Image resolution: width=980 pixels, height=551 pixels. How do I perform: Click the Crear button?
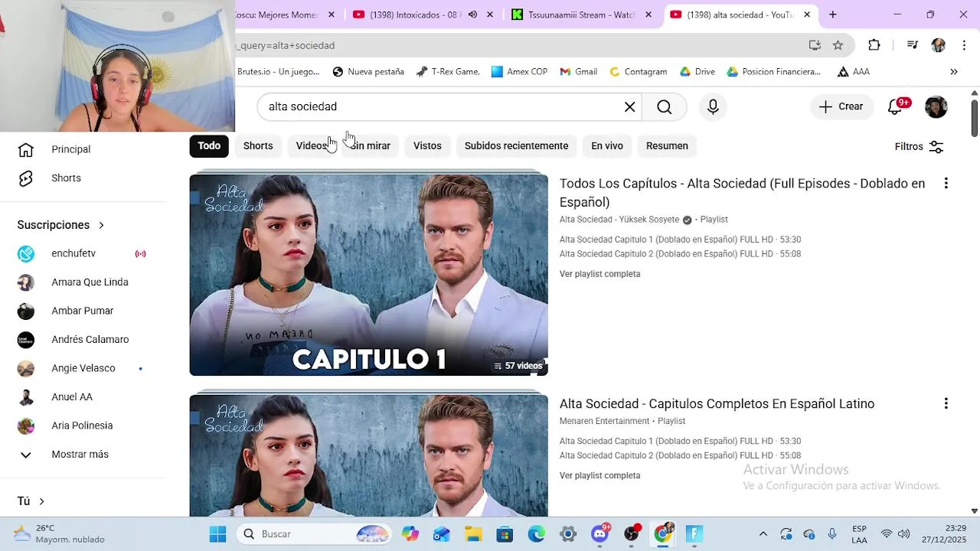coord(840,107)
